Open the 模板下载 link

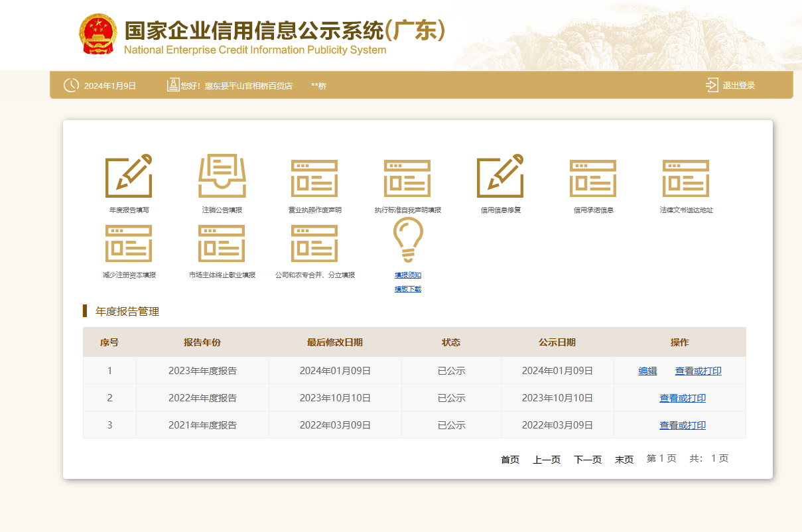pyautogui.click(x=408, y=289)
